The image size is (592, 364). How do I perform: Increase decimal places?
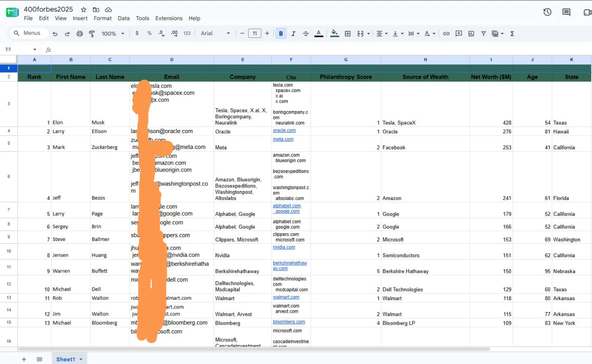point(174,33)
